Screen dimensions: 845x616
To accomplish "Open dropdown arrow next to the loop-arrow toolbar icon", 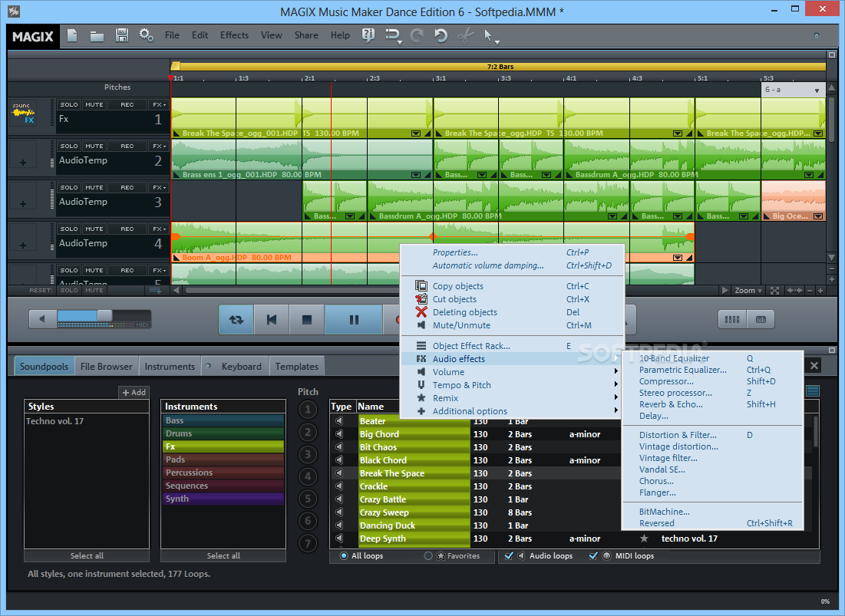I will (x=400, y=42).
